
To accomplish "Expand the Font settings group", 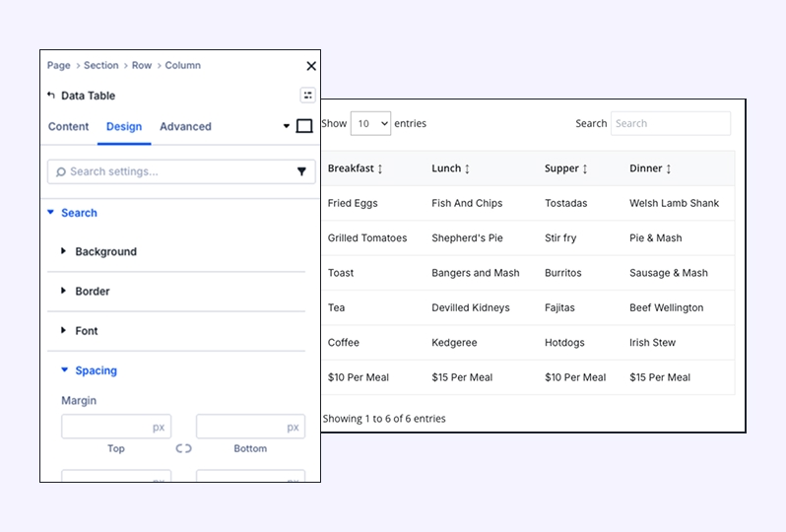I will click(86, 331).
